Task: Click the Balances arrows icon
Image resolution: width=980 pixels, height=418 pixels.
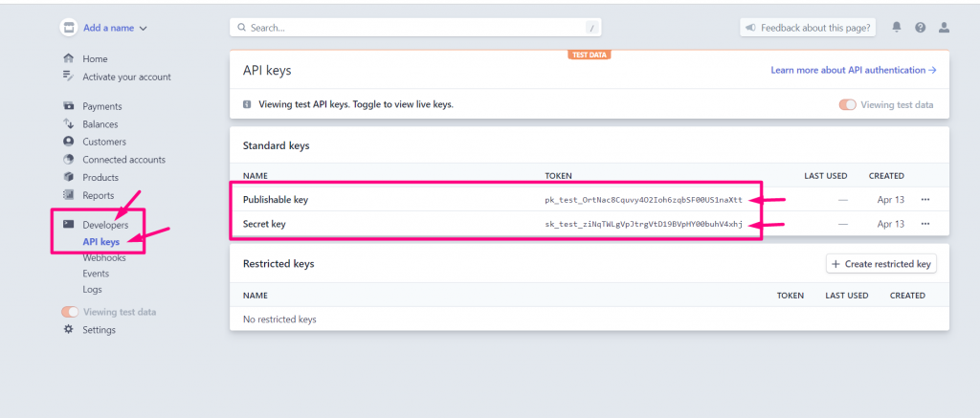Action: click(x=69, y=123)
